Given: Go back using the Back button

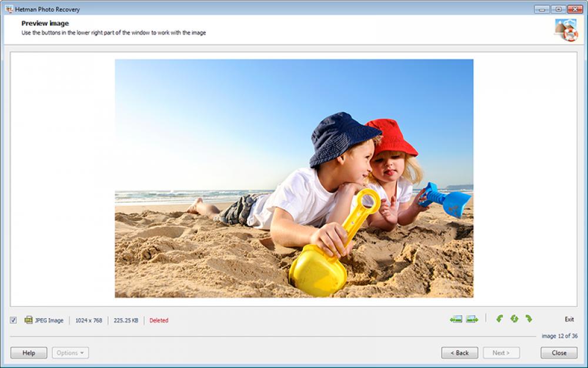Looking at the screenshot, I should [x=459, y=353].
